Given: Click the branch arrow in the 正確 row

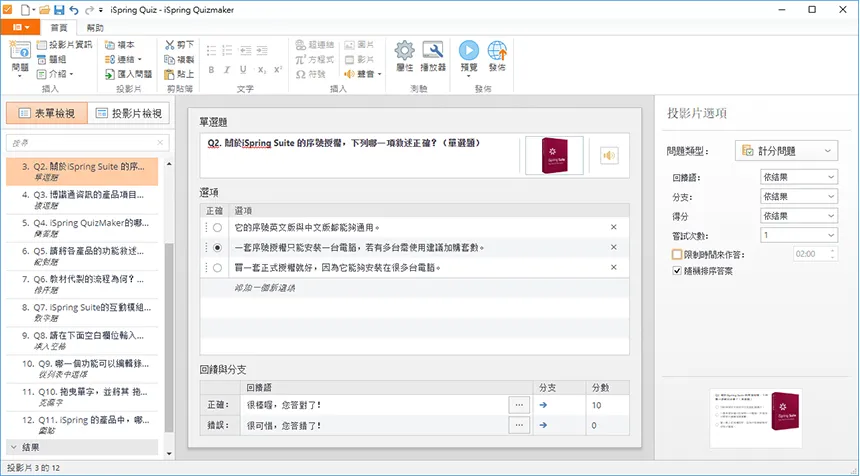Looking at the screenshot, I should click(543, 405).
